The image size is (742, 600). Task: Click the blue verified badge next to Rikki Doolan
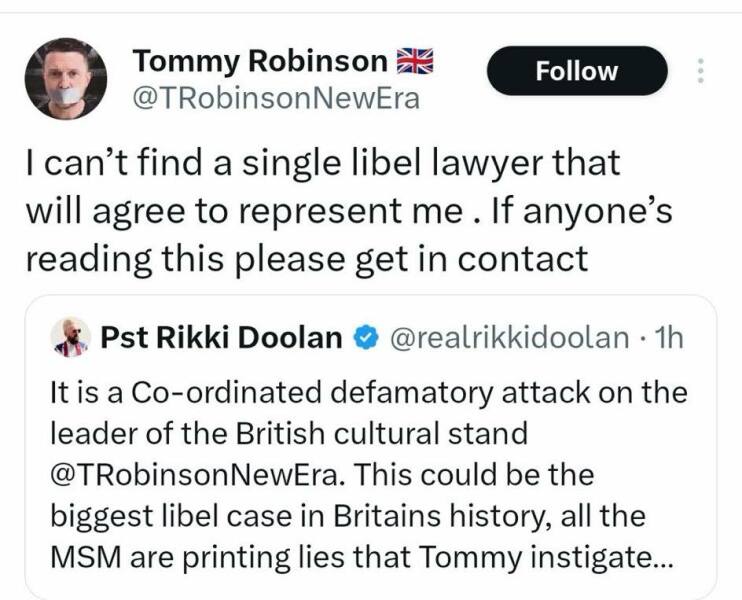(365, 339)
